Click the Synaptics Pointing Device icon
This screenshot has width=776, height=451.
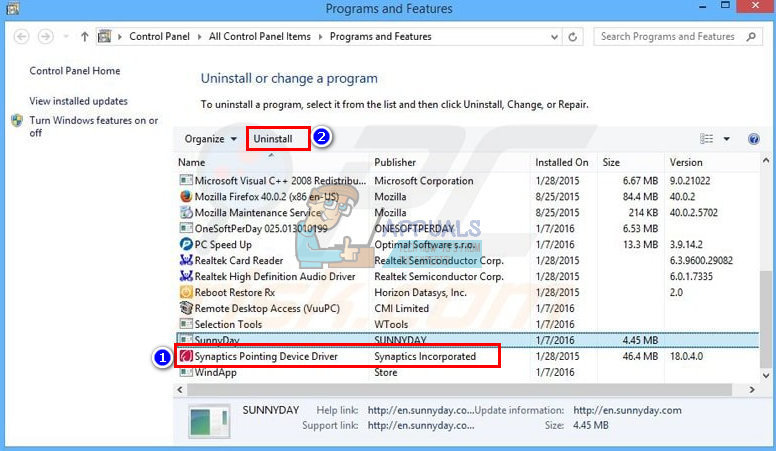(186, 356)
